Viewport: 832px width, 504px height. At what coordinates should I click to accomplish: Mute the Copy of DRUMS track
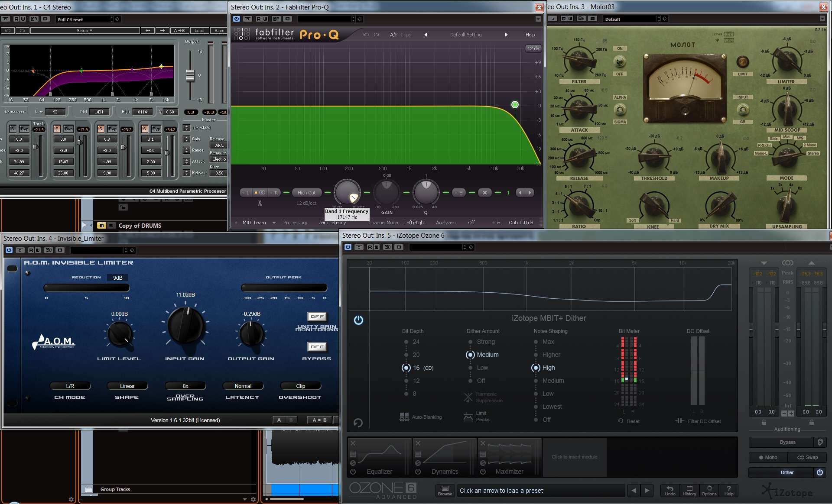[x=101, y=226]
